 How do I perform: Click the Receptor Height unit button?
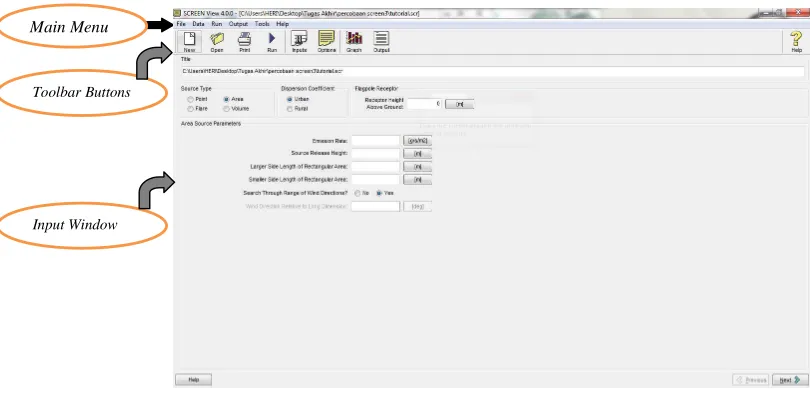click(x=459, y=104)
